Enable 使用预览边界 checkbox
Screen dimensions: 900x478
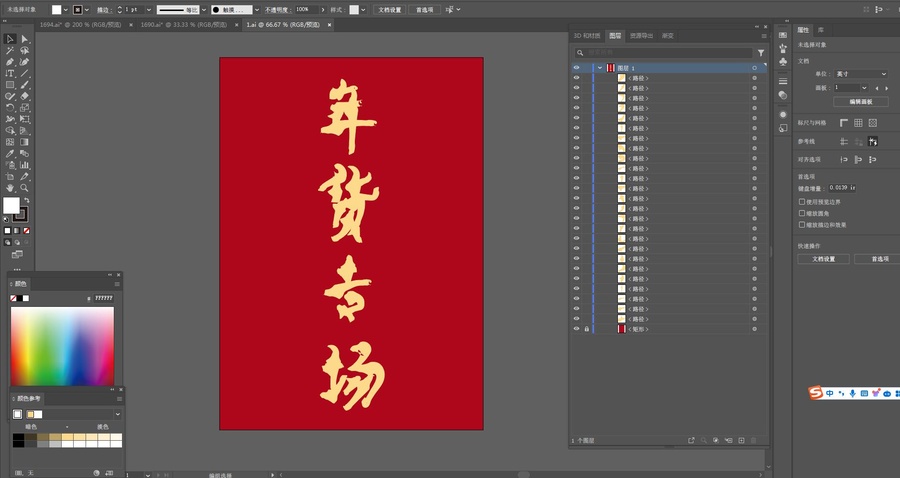tap(802, 202)
